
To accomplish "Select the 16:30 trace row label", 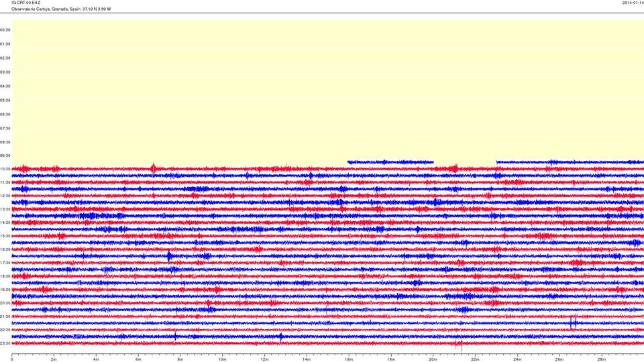I will pos(5,249).
